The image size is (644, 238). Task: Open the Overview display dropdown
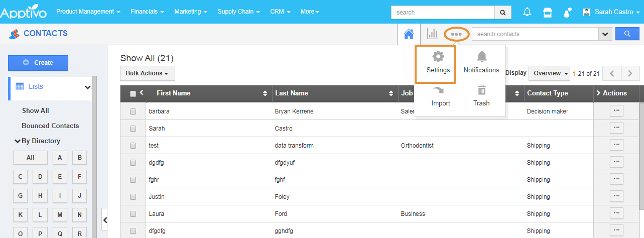[x=551, y=73]
